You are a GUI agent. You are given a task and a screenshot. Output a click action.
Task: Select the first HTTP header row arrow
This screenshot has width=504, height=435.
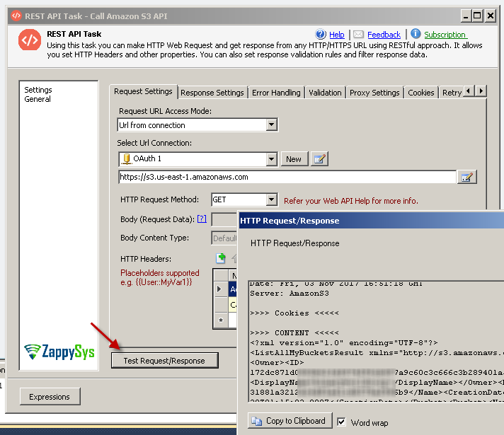[x=219, y=289]
